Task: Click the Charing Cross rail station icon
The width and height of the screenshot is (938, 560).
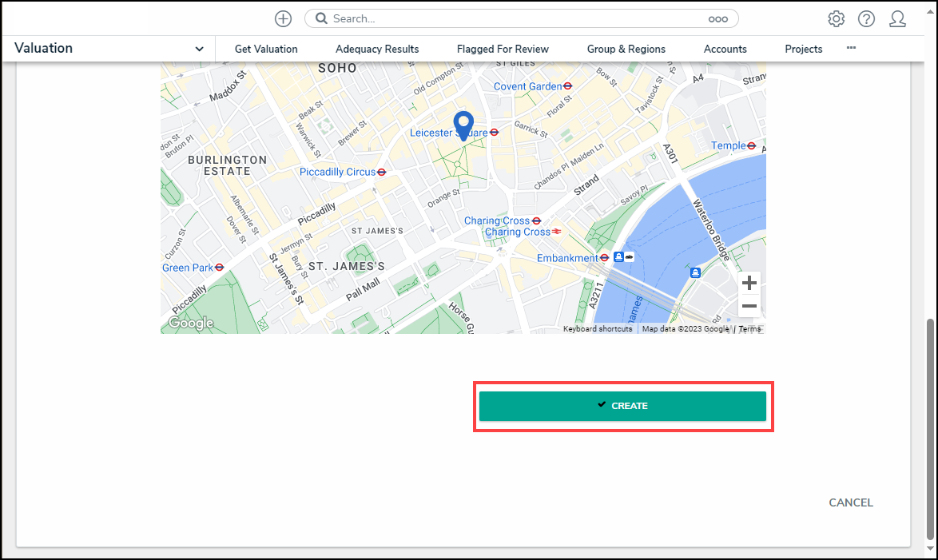Action: click(x=556, y=232)
